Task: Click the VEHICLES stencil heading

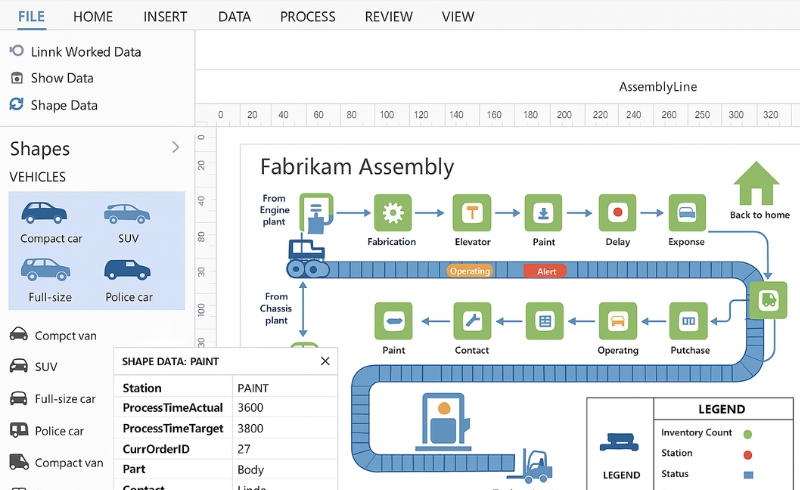Action: click(38, 177)
